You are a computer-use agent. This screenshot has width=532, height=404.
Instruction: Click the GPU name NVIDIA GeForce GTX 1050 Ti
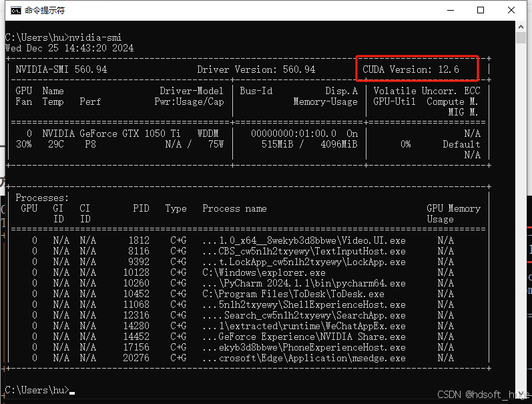tap(111, 134)
